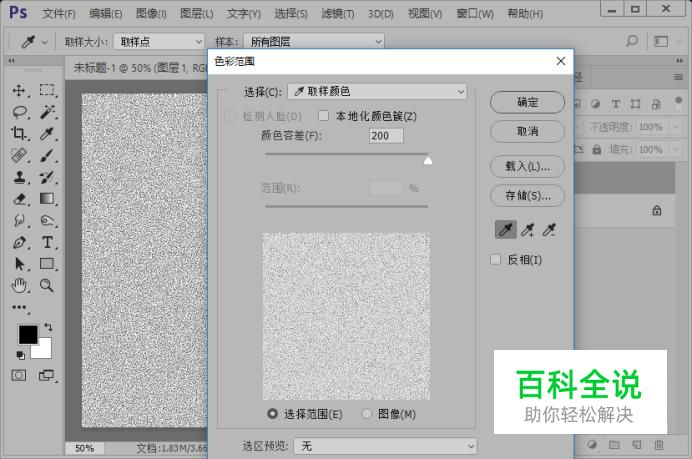Open the 选择 取样颜色 dropdown
692x459 pixels.
tap(377, 91)
